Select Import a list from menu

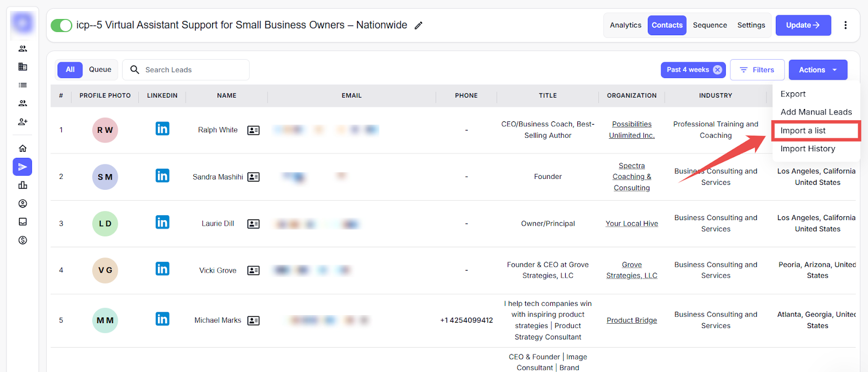803,131
